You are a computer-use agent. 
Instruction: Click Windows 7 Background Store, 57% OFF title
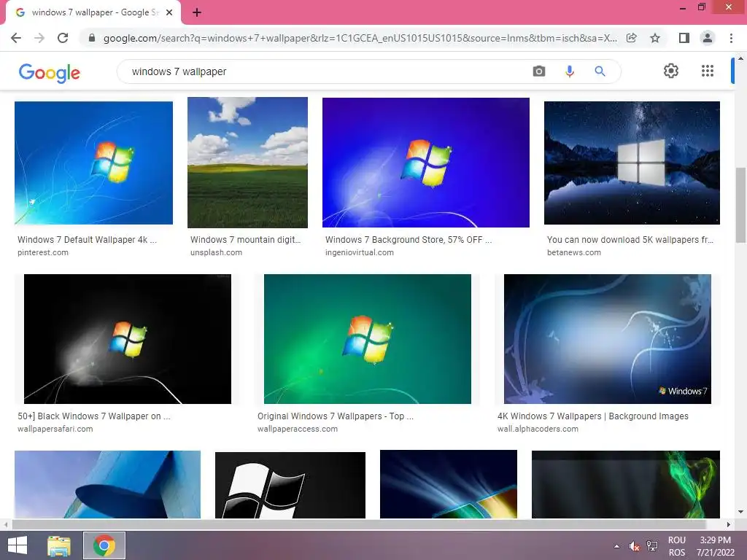click(x=409, y=239)
